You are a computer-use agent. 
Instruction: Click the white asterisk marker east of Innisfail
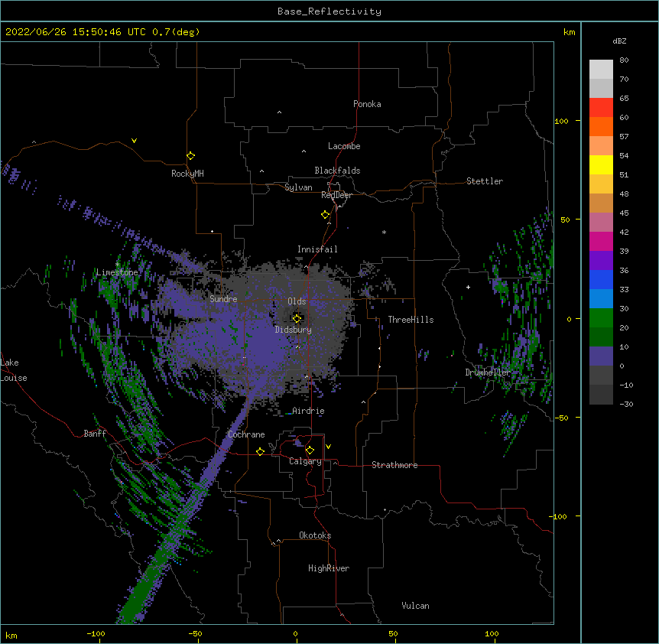coord(384,232)
